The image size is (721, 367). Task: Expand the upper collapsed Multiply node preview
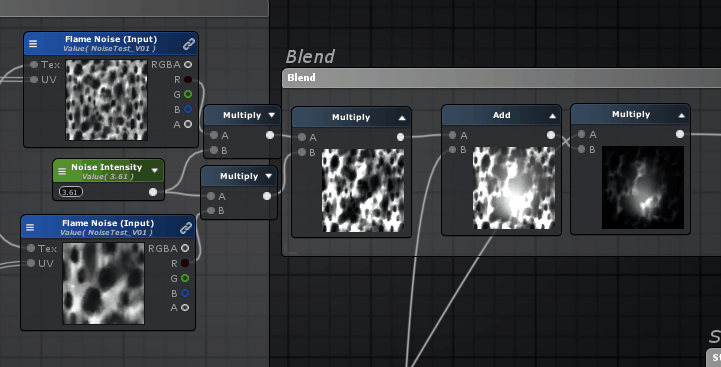coord(272,115)
